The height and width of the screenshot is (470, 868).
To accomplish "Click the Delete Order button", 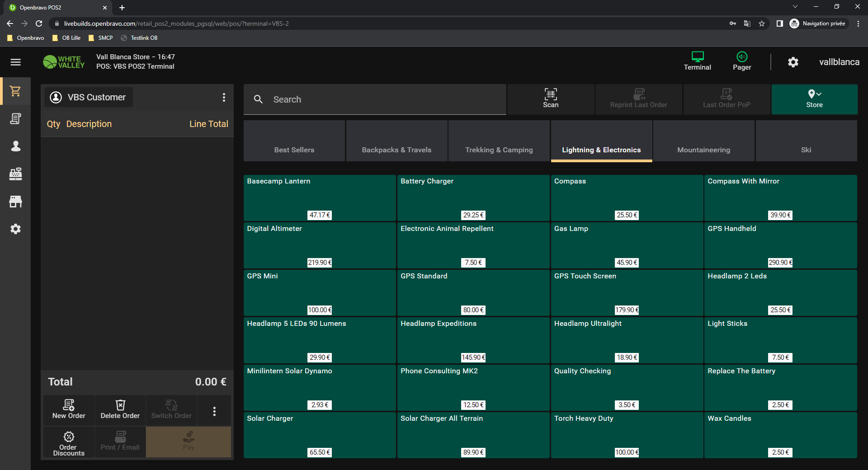I will 120,410.
